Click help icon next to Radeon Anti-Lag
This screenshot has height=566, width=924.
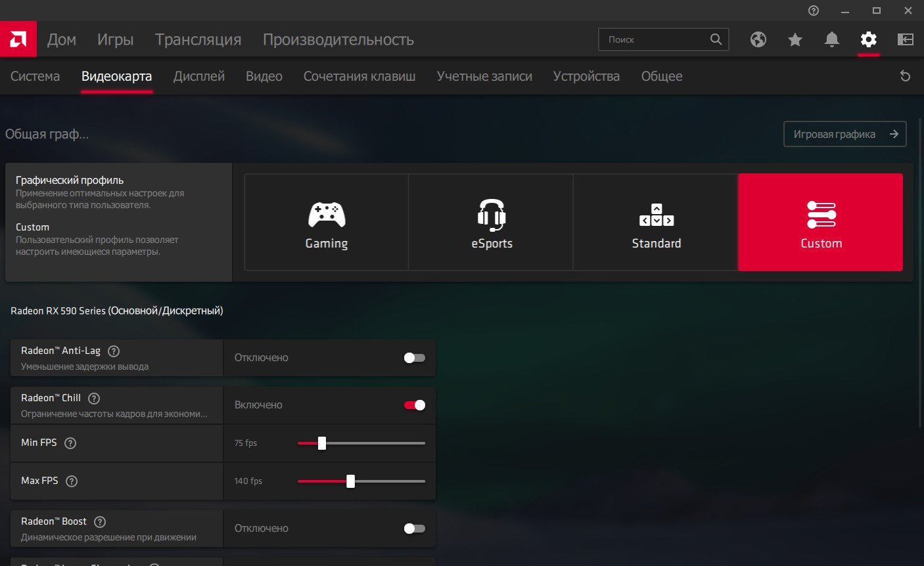[x=114, y=351]
